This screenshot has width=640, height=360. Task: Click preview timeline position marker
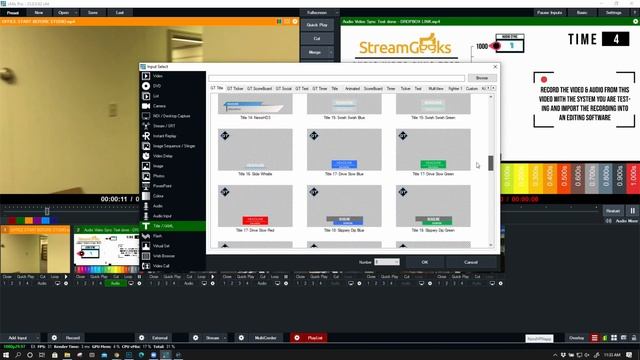(x=47, y=211)
